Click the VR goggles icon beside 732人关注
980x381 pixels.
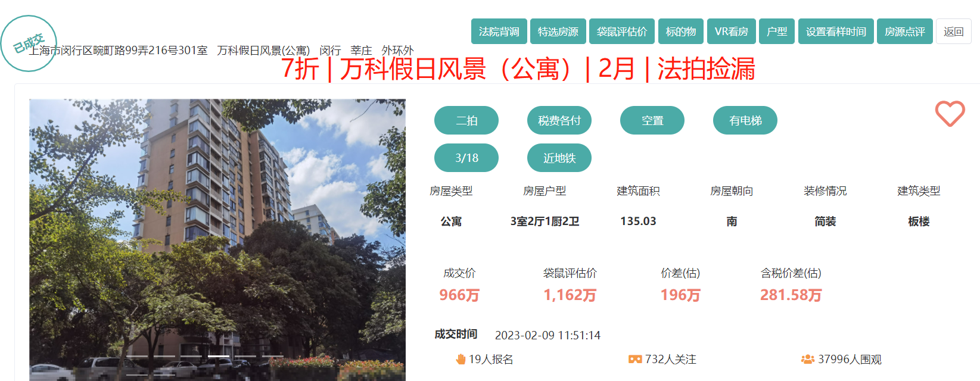635,359
